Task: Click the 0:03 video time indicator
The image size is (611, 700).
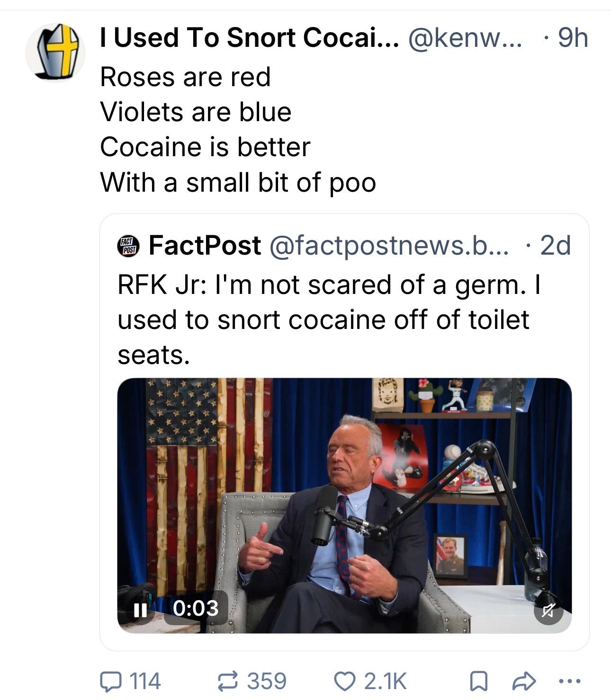Action: [x=196, y=608]
